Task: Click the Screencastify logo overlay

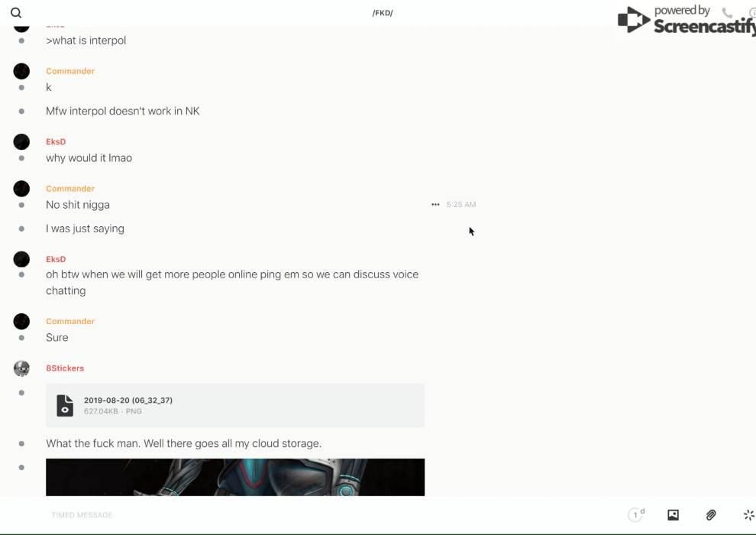Action: [x=687, y=19]
